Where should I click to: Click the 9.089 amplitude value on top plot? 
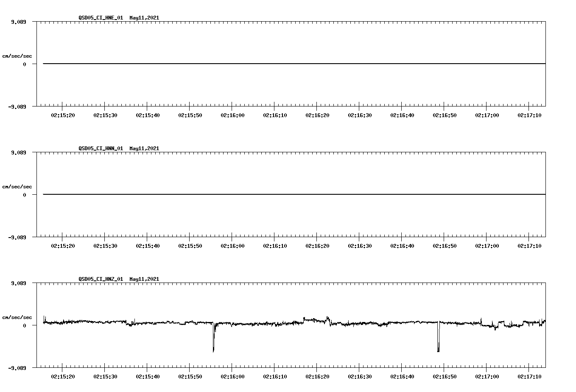(x=19, y=21)
